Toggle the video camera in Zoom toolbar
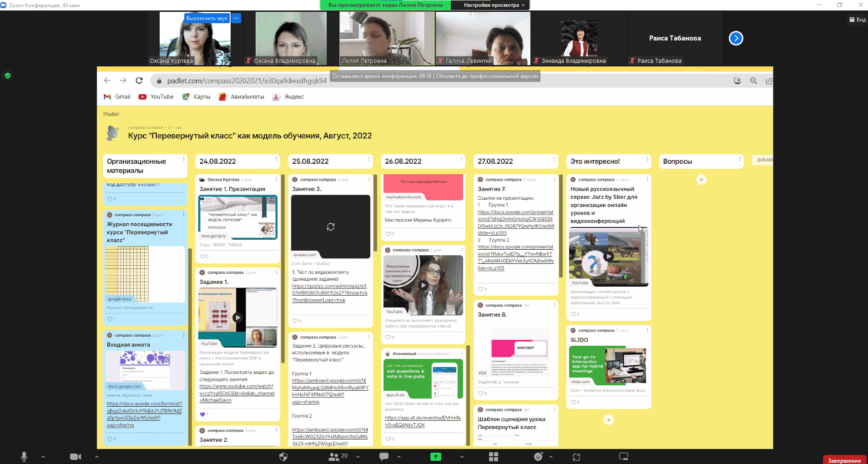 (x=75, y=456)
